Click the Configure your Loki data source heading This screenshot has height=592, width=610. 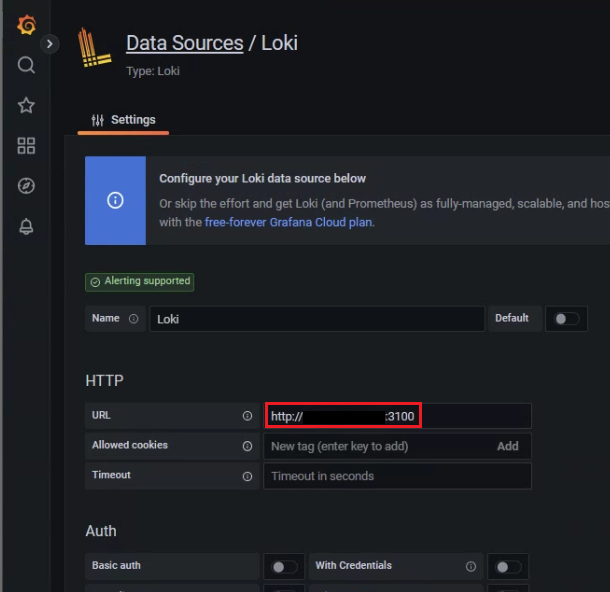coord(263,179)
